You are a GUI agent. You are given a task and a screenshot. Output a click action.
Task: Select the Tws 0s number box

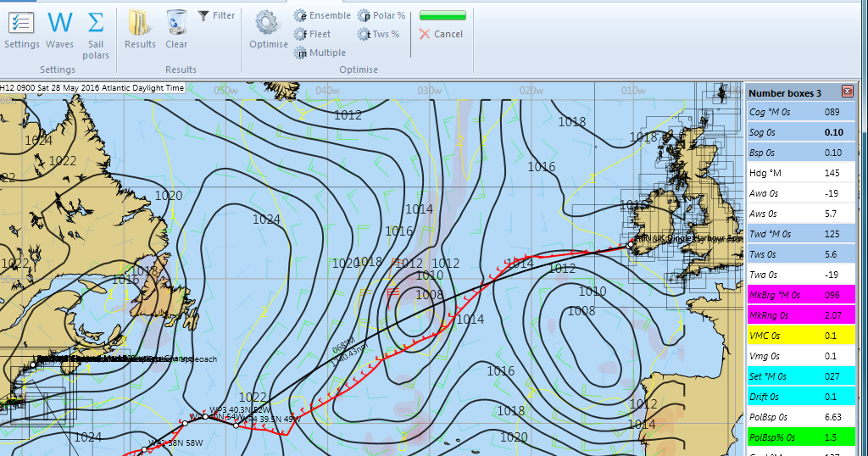point(800,254)
